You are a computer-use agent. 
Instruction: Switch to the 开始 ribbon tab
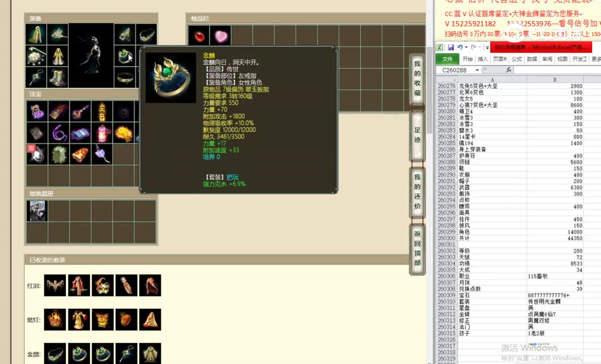click(467, 59)
